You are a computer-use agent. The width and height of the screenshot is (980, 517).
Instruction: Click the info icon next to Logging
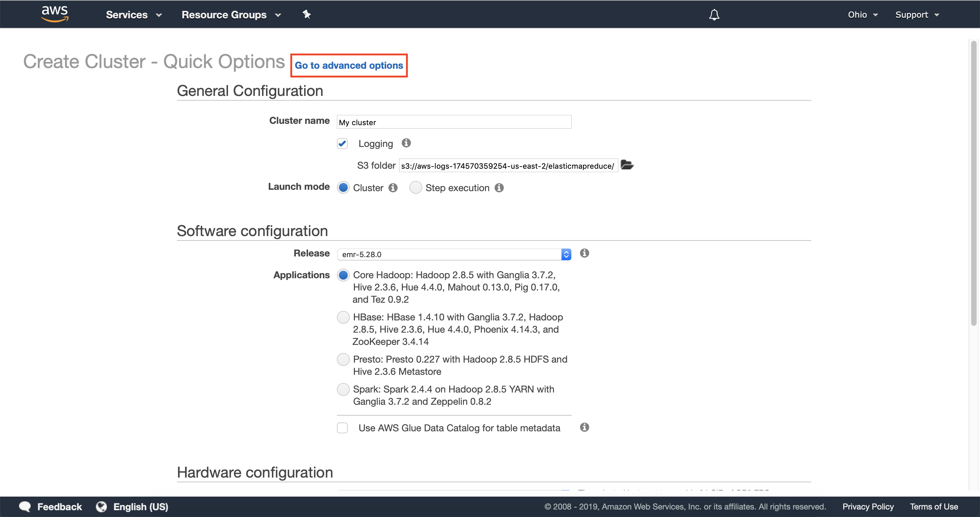[406, 143]
